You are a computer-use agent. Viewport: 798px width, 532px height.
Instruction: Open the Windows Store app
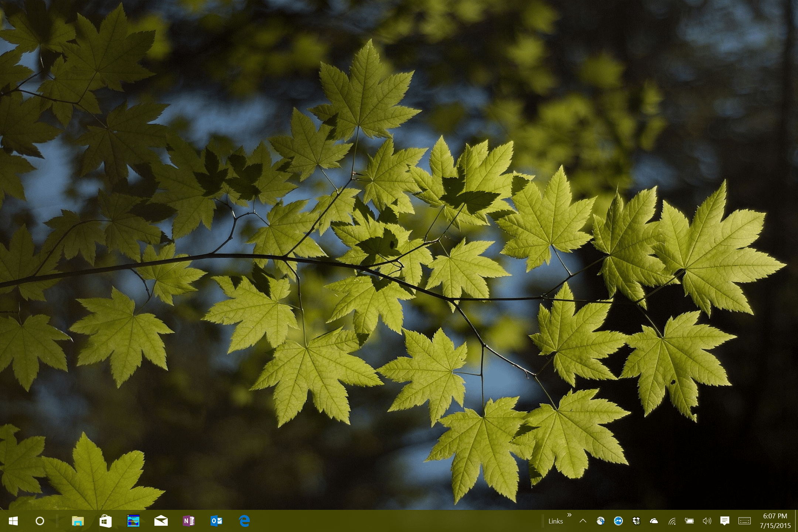(106, 521)
